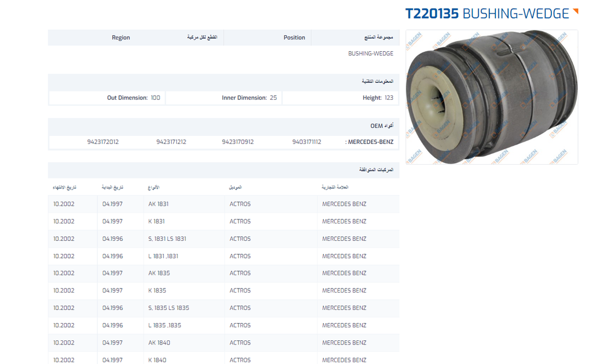Select the T220135 part number in the title

432,14
